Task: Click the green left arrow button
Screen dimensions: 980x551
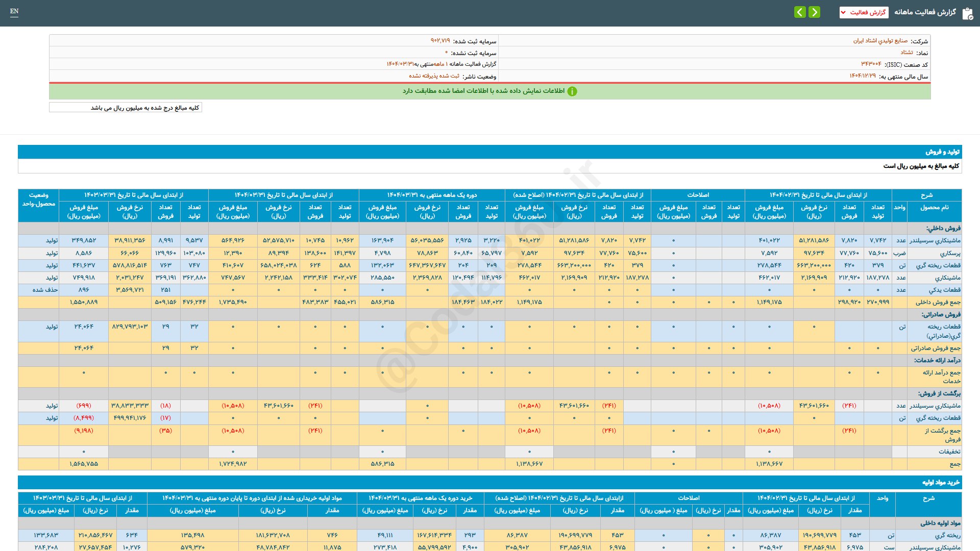Action: [800, 12]
